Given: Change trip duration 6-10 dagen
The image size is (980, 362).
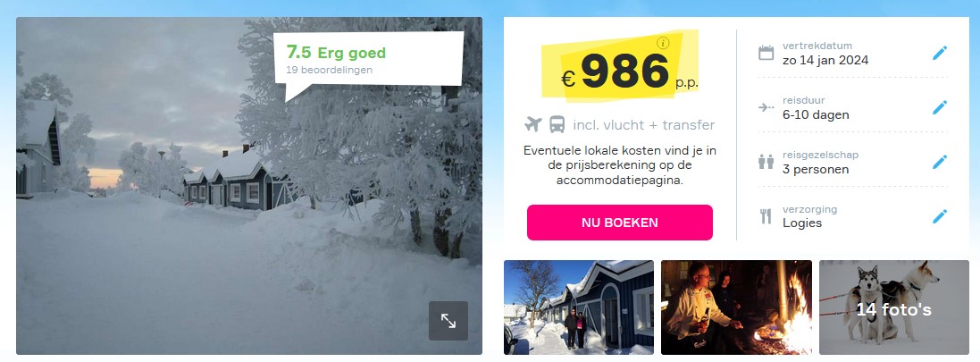Looking at the screenshot, I should (816, 115).
